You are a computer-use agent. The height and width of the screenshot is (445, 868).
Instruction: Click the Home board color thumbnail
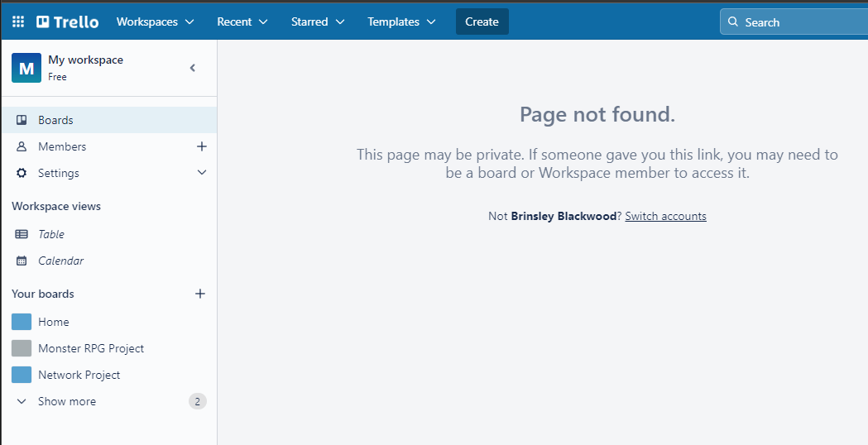click(x=22, y=322)
